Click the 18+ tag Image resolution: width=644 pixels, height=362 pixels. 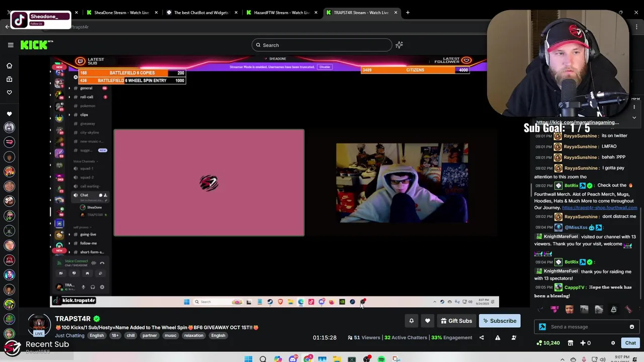[115, 336]
